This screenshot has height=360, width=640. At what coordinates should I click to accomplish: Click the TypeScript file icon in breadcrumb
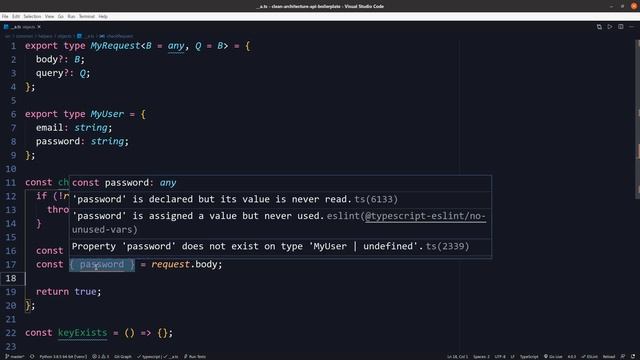point(80,36)
